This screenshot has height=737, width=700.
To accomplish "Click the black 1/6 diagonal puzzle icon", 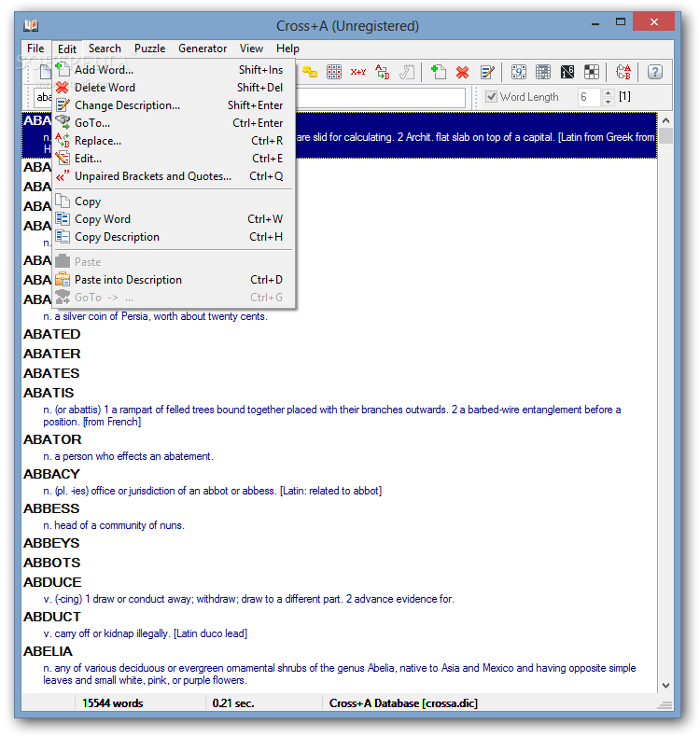I will pyautogui.click(x=567, y=72).
